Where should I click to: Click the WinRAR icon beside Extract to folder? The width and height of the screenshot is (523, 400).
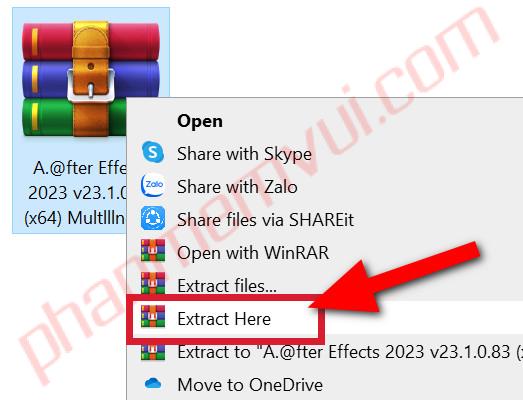coord(153,352)
